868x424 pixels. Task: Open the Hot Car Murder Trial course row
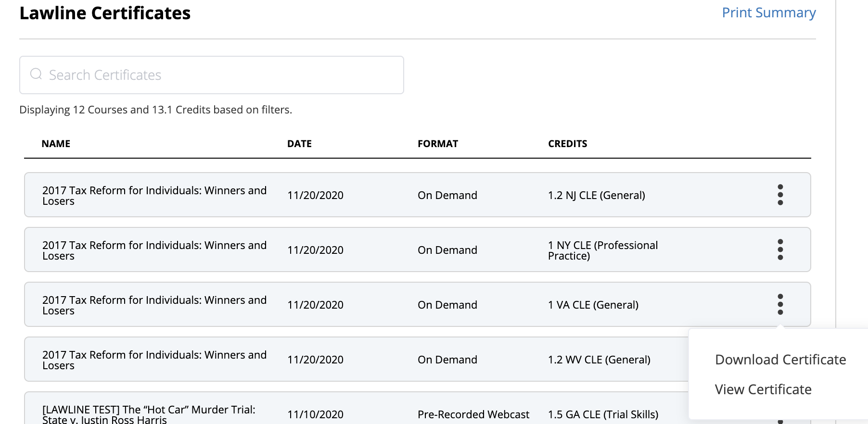coord(149,414)
